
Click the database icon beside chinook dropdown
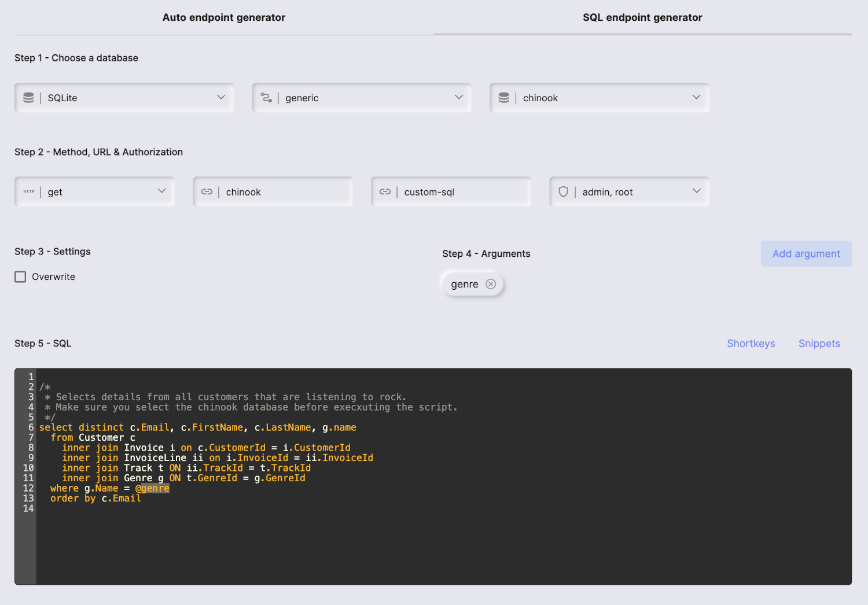pyautogui.click(x=504, y=98)
